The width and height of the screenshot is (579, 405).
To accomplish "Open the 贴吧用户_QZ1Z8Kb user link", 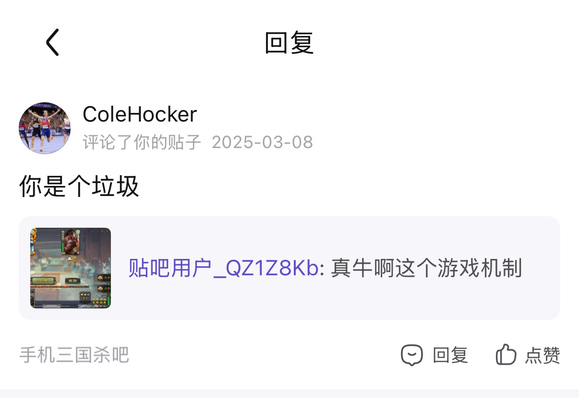I will tap(223, 268).
